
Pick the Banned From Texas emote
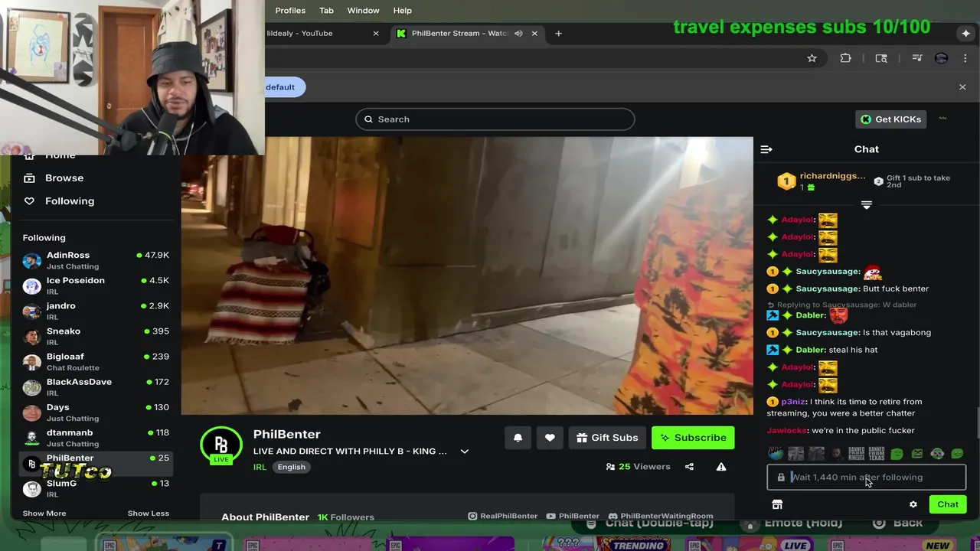coord(877,454)
